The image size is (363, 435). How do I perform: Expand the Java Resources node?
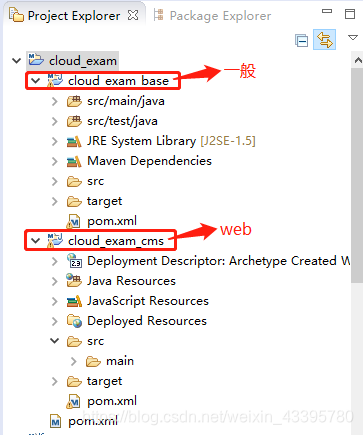pyautogui.click(x=55, y=281)
